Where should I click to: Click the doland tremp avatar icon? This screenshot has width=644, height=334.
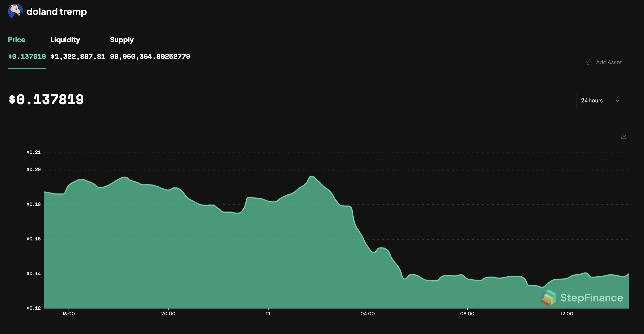pos(15,11)
